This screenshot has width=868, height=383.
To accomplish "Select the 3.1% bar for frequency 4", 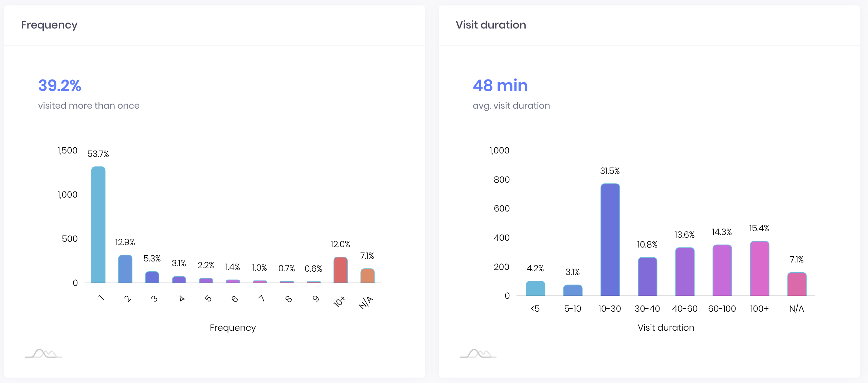I will pyautogui.click(x=179, y=279).
